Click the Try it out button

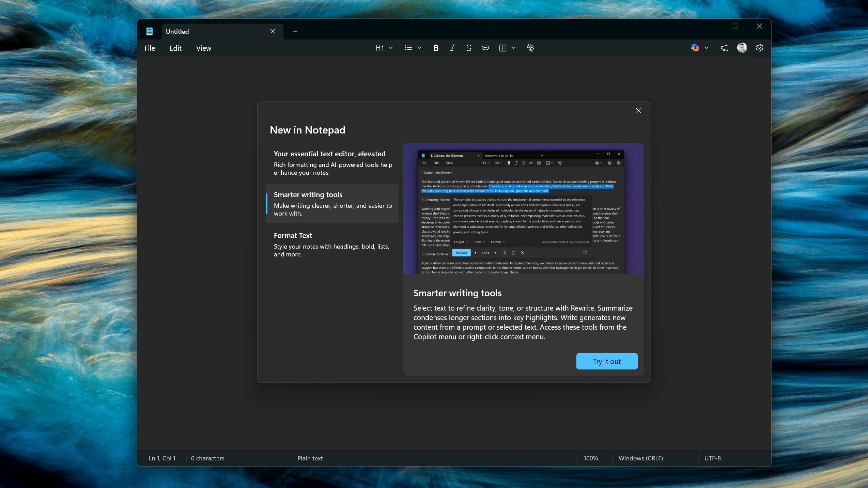coord(607,361)
